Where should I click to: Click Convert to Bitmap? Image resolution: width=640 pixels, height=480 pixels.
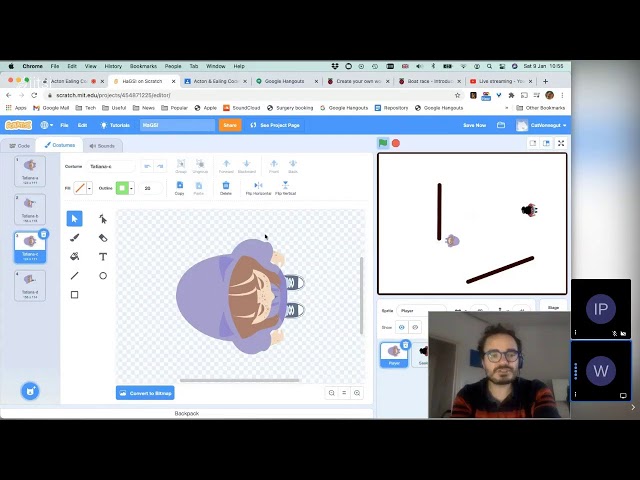tap(145, 393)
